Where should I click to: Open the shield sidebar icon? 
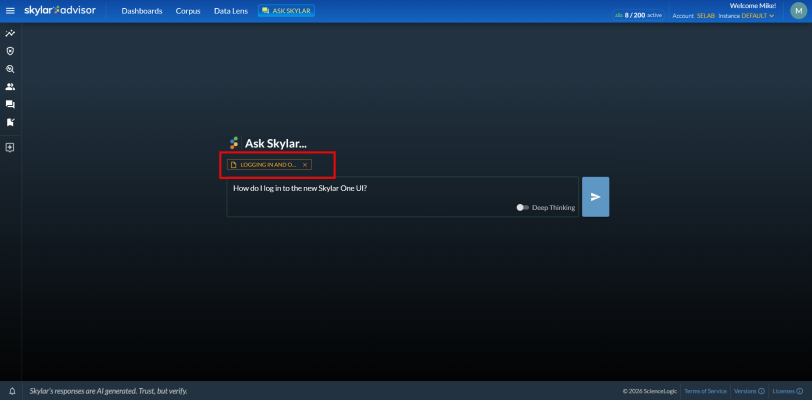click(x=10, y=51)
